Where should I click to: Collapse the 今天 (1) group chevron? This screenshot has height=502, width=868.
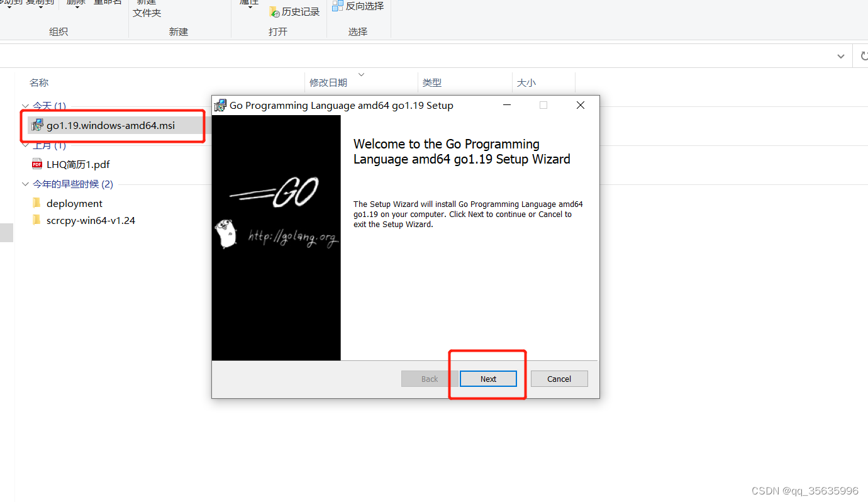[25, 106]
